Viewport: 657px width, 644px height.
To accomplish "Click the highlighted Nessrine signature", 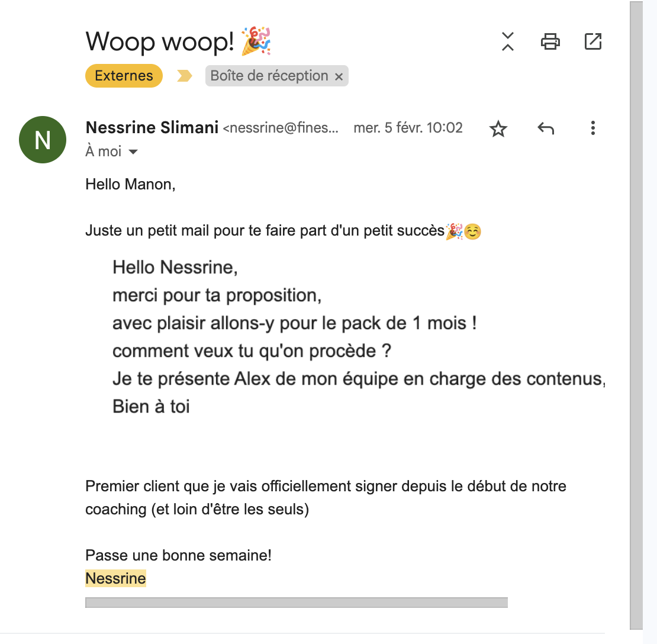I will pyautogui.click(x=115, y=578).
